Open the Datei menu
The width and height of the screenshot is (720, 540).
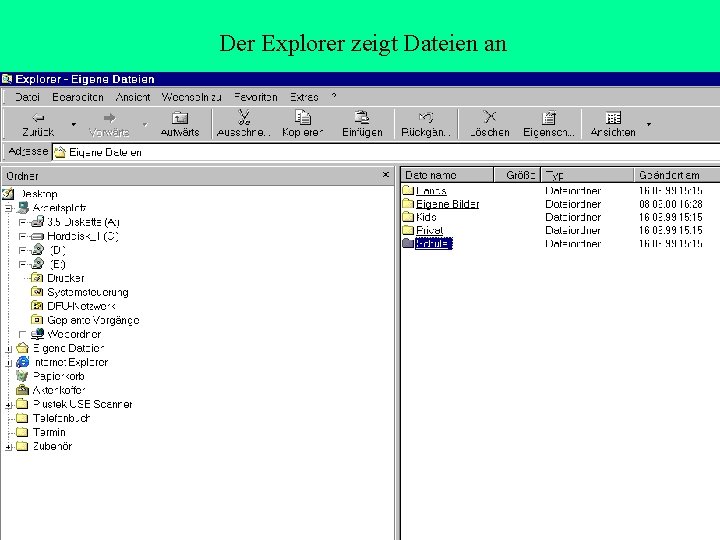tap(27, 97)
